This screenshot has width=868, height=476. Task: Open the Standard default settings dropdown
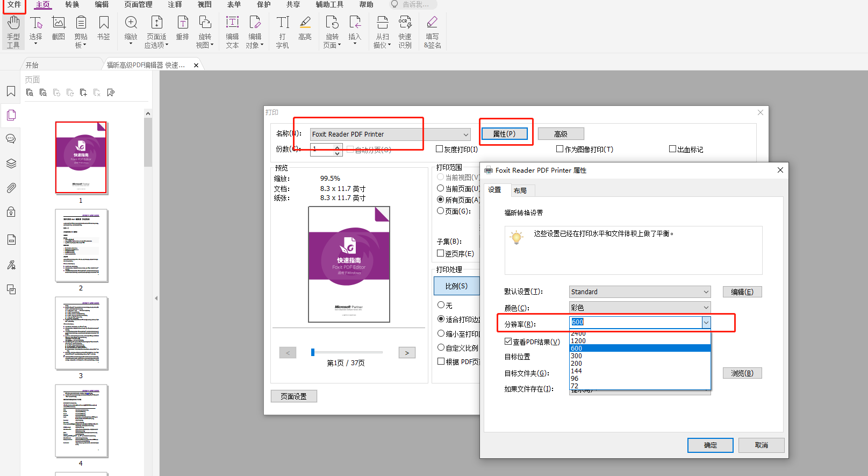(x=640, y=292)
